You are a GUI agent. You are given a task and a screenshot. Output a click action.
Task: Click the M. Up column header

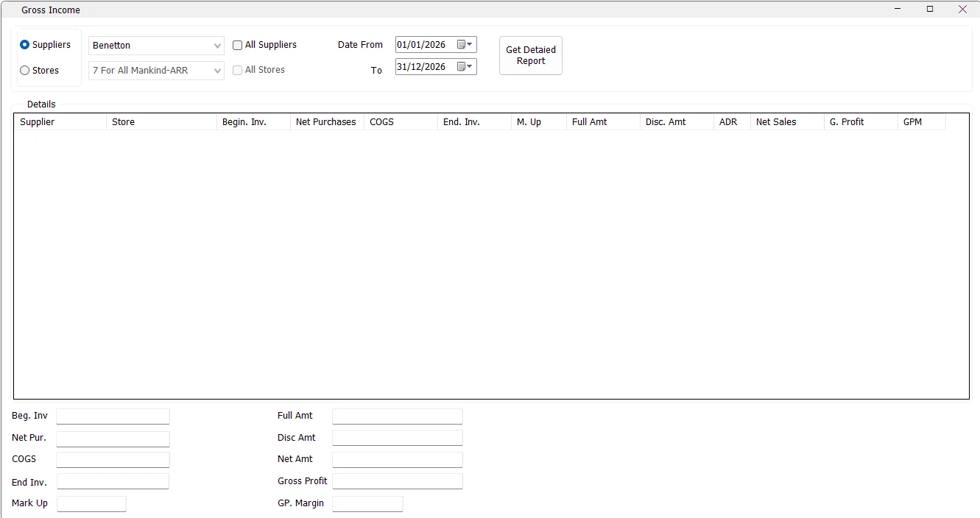pos(539,122)
